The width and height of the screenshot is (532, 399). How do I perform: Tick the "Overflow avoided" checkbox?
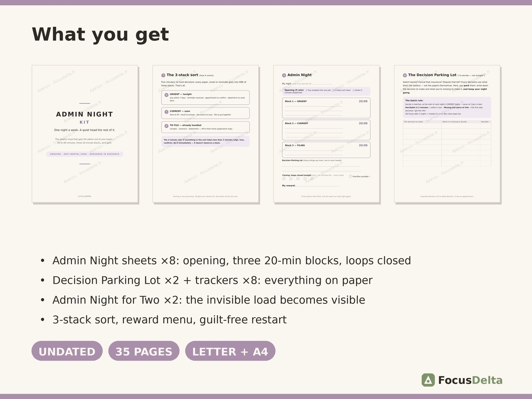coord(350,176)
